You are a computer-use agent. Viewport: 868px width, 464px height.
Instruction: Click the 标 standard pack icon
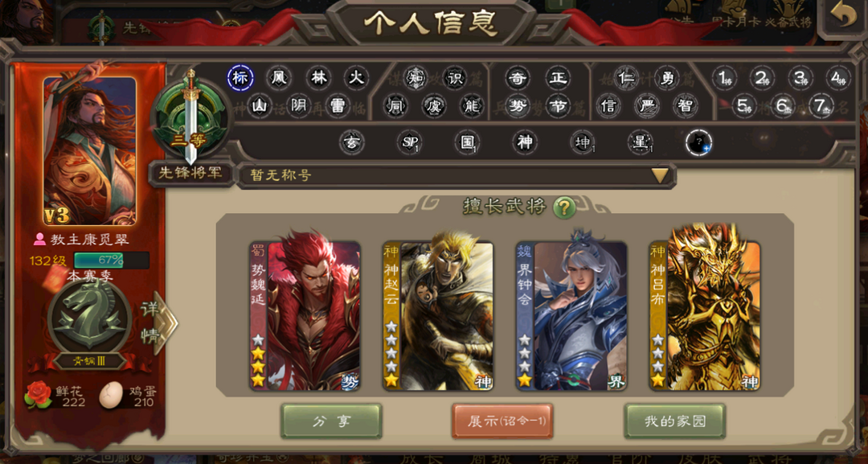(241, 78)
